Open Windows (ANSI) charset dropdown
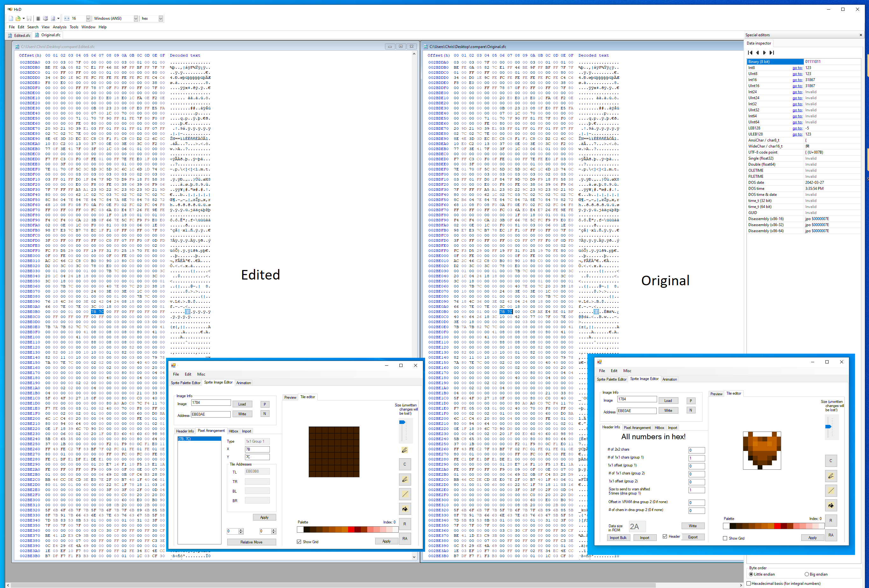The width and height of the screenshot is (869, 588). click(136, 18)
